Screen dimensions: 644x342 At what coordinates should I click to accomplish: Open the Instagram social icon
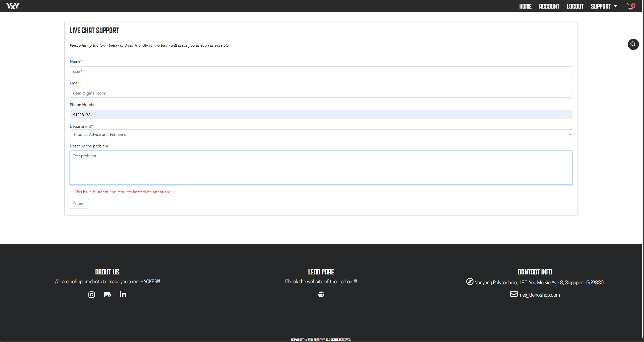pyautogui.click(x=91, y=294)
